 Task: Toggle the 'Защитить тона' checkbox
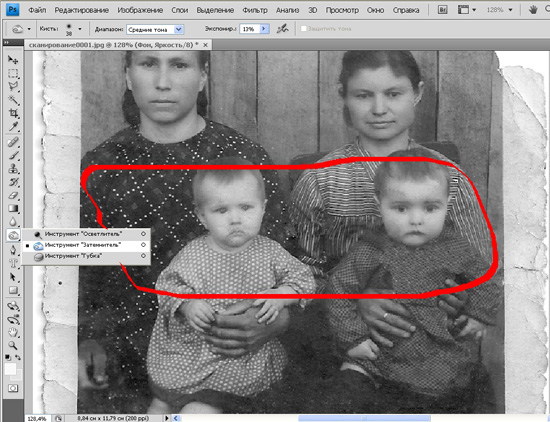coord(304,29)
